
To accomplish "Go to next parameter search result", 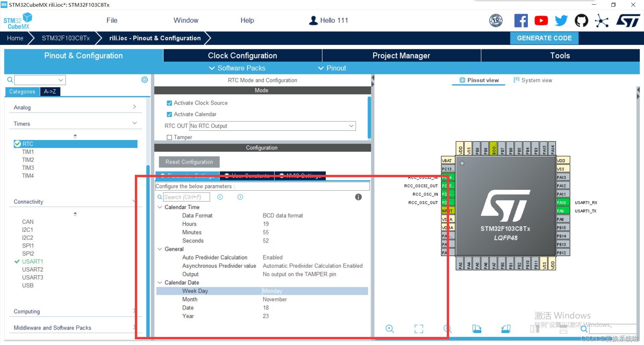I will coord(240,197).
